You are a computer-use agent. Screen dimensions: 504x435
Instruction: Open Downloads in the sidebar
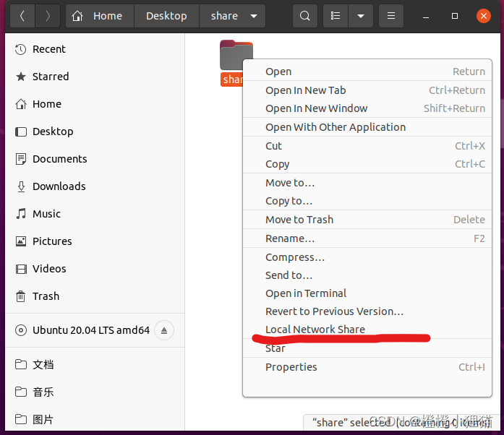pos(95,186)
